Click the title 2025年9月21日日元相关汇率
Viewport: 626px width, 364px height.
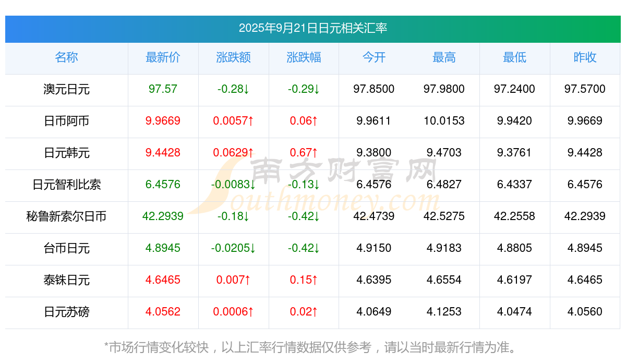313,28
